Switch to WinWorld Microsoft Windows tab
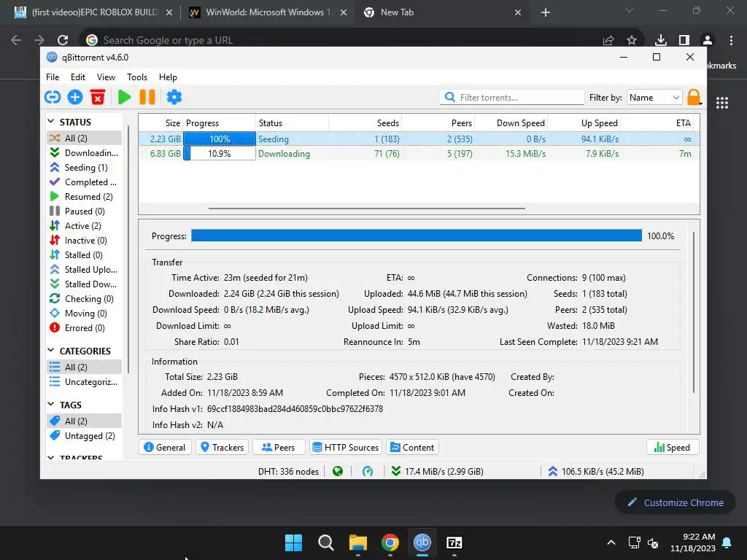747x560 pixels. (x=268, y=12)
